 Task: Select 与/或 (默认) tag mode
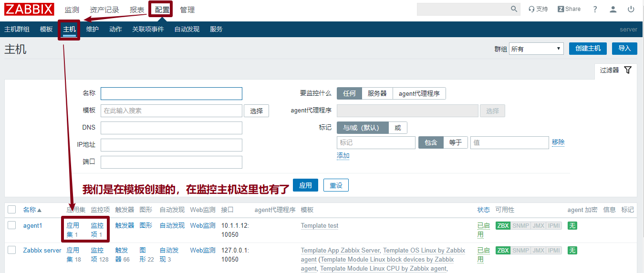coord(363,128)
